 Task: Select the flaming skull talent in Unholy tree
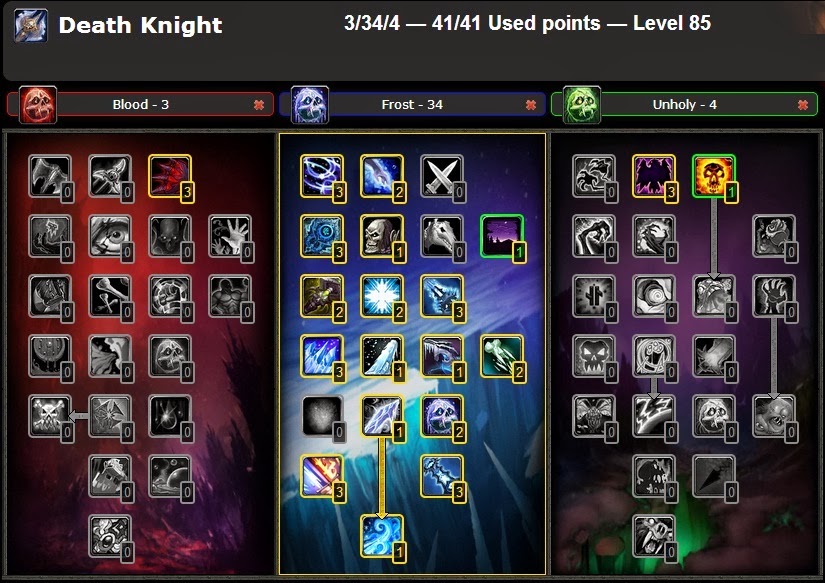pos(713,176)
